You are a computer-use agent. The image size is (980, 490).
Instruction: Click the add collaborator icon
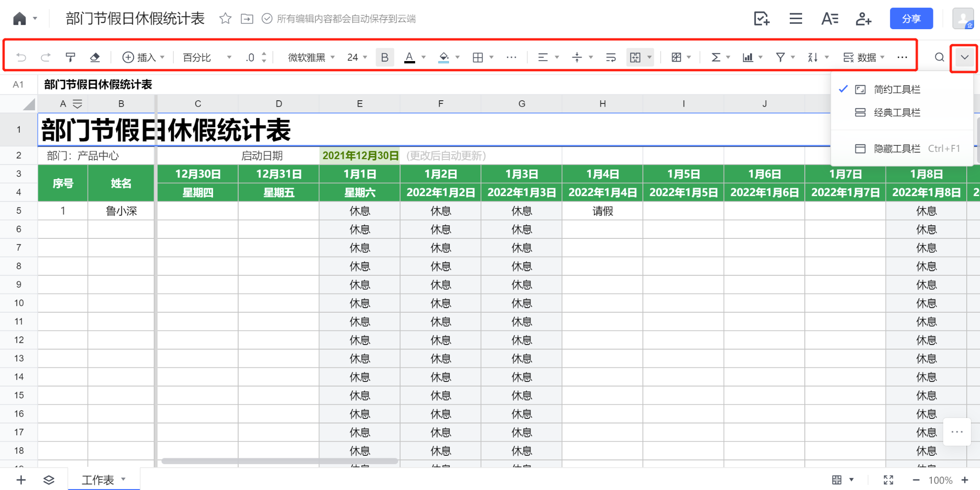pyautogui.click(x=863, y=19)
